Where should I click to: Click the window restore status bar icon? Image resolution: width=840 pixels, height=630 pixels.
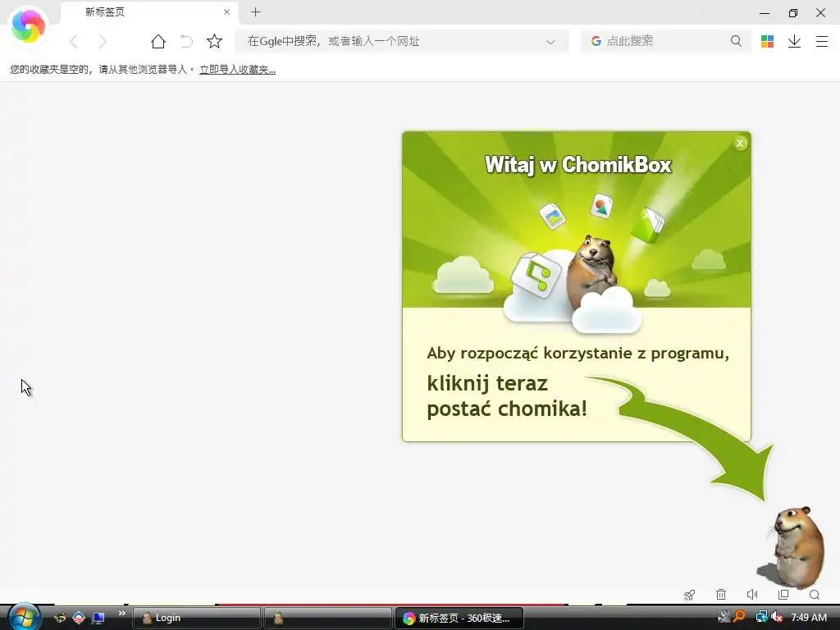point(783,594)
